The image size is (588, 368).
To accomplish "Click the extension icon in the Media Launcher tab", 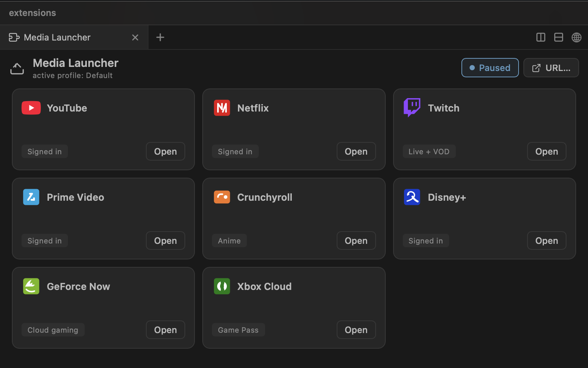I will coord(14,37).
